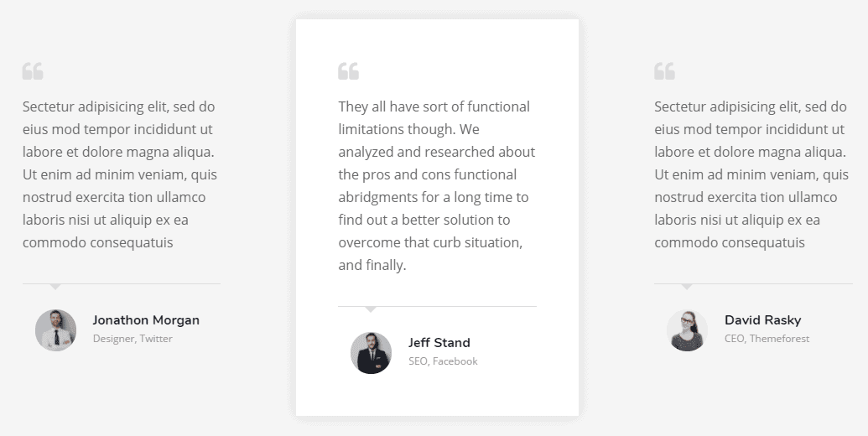Click the quote icon in the center card
This screenshot has height=436, width=868.
click(348, 71)
